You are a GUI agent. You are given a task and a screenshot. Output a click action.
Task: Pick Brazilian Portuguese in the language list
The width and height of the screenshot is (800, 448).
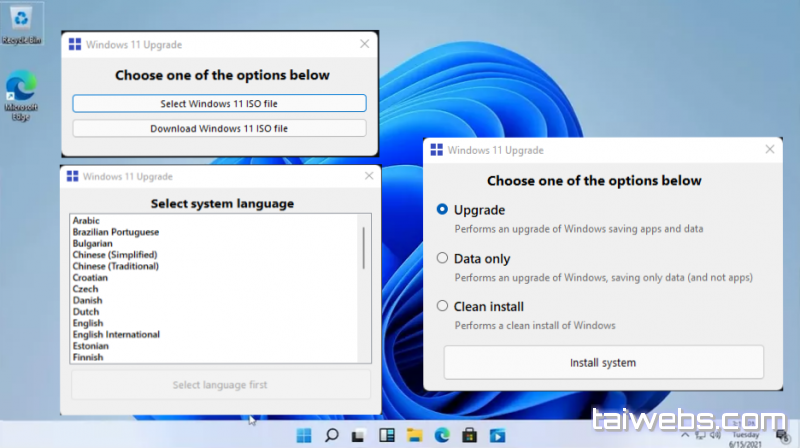click(116, 232)
